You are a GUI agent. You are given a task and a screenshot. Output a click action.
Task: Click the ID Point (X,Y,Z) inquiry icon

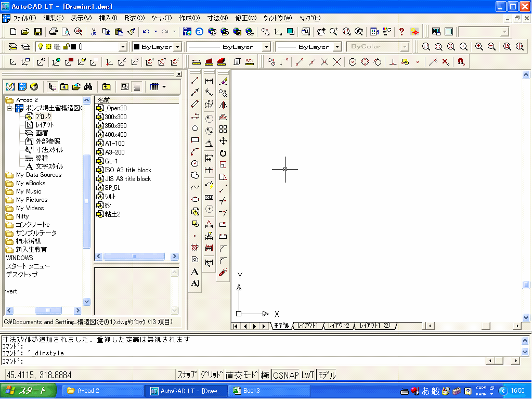click(250, 61)
